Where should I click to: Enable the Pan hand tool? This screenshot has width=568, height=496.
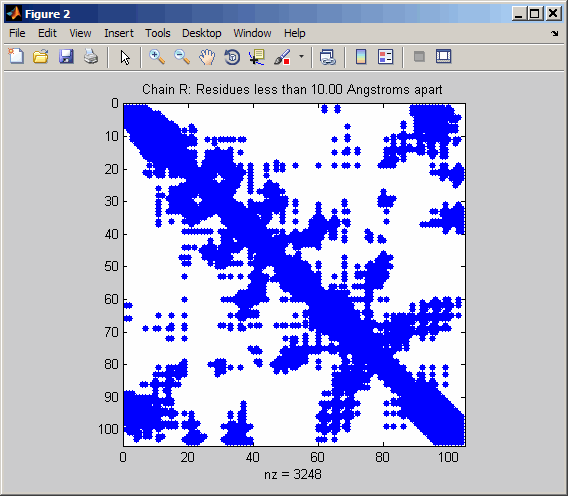[207, 57]
